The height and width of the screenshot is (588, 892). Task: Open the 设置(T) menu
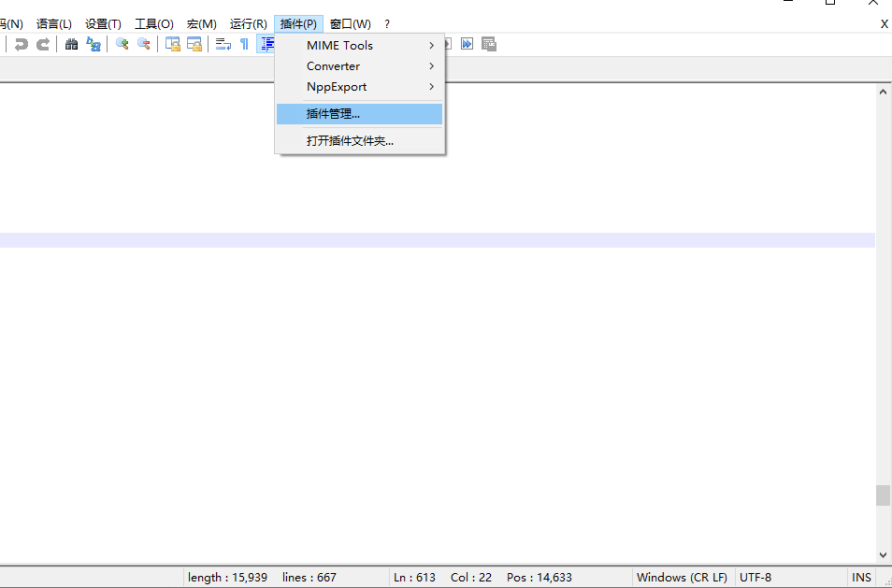point(103,24)
